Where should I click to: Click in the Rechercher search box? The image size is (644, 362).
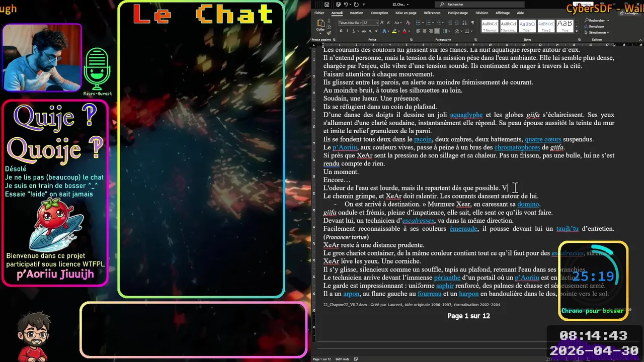point(479,5)
